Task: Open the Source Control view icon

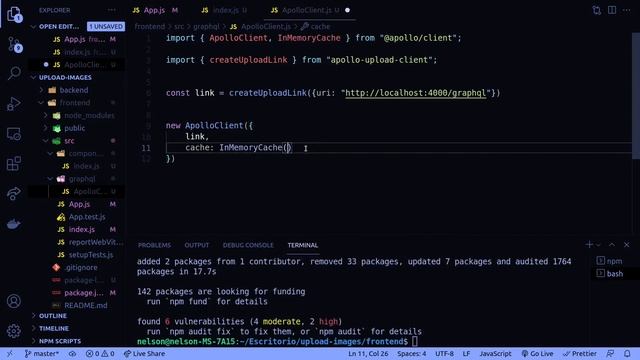Action: tap(14, 44)
